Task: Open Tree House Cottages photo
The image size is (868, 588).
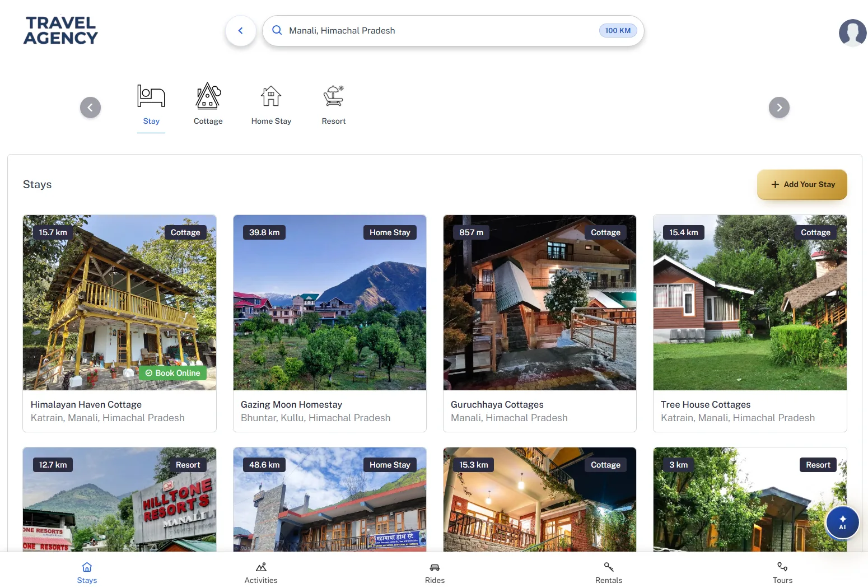Action: click(x=750, y=302)
